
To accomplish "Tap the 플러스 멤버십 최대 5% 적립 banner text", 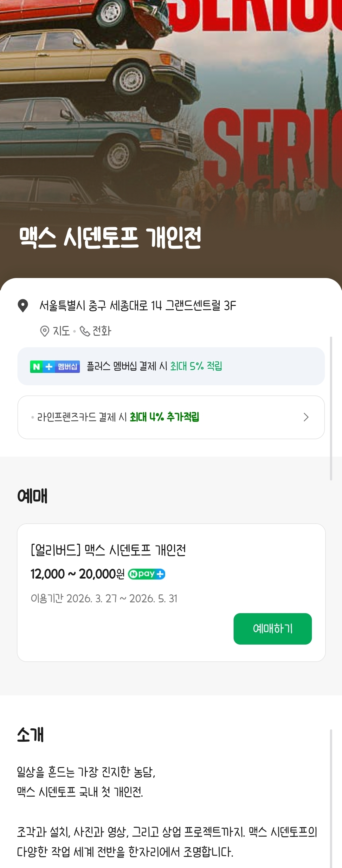I will click(x=154, y=366).
